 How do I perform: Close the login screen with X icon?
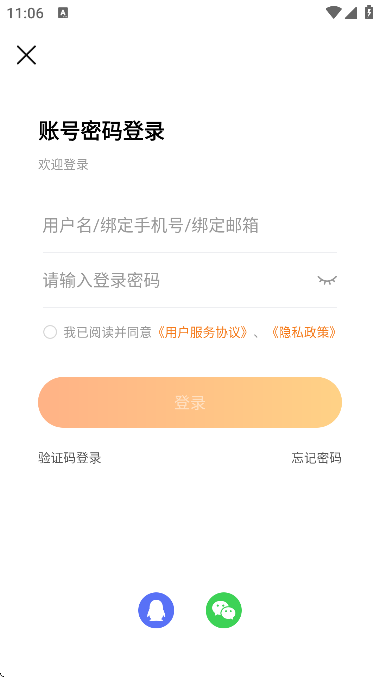click(26, 55)
